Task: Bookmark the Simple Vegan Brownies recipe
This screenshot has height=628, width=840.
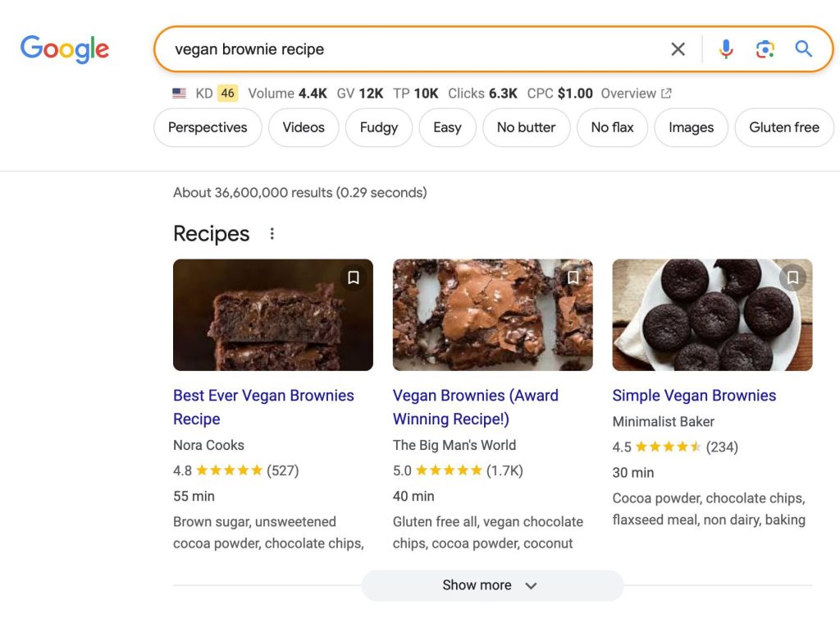Action: [x=792, y=277]
